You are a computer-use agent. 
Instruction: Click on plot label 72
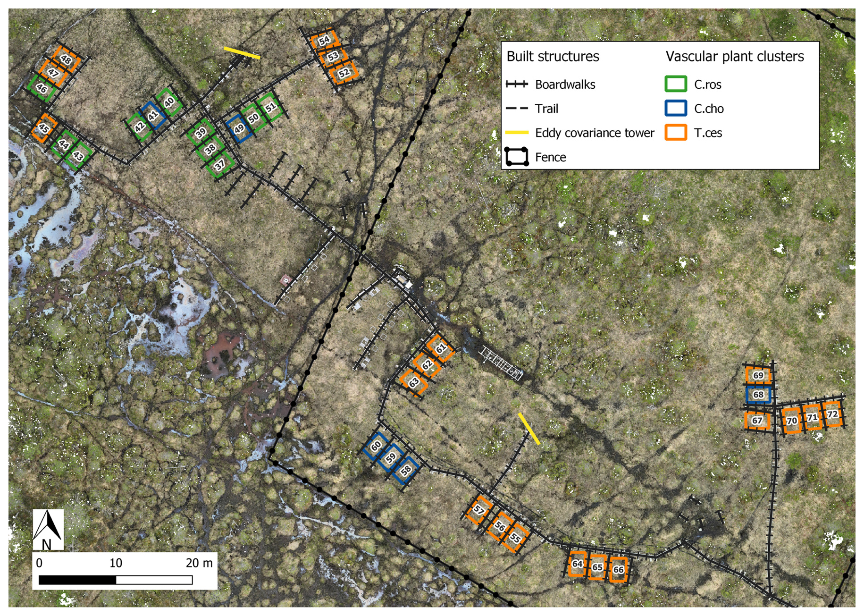(x=832, y=414)
